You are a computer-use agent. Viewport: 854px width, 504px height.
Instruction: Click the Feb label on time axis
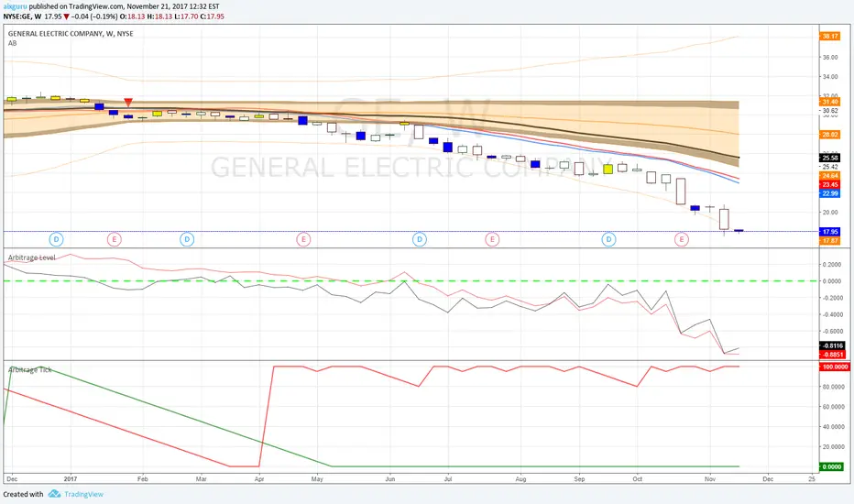pyautogui.click(x=143, y=479)
